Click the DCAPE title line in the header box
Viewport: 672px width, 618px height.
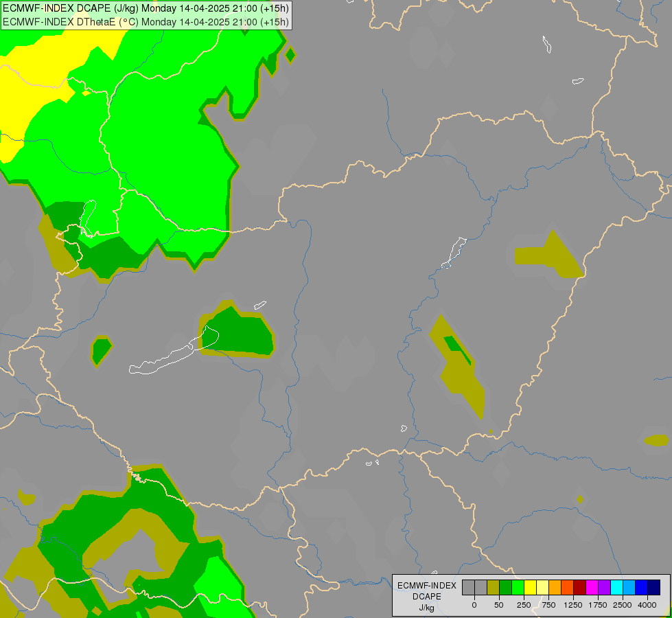pyautogui.click(x=146, y=8)
